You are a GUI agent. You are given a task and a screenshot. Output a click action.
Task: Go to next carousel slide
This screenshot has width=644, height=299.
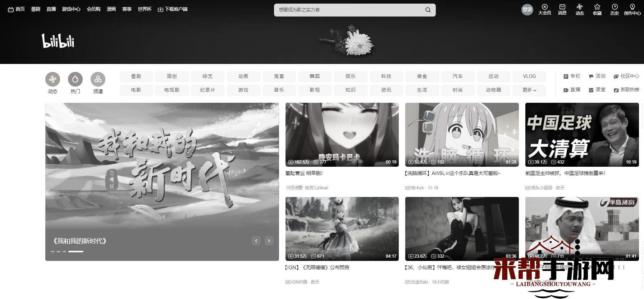[x=269, y=241]
